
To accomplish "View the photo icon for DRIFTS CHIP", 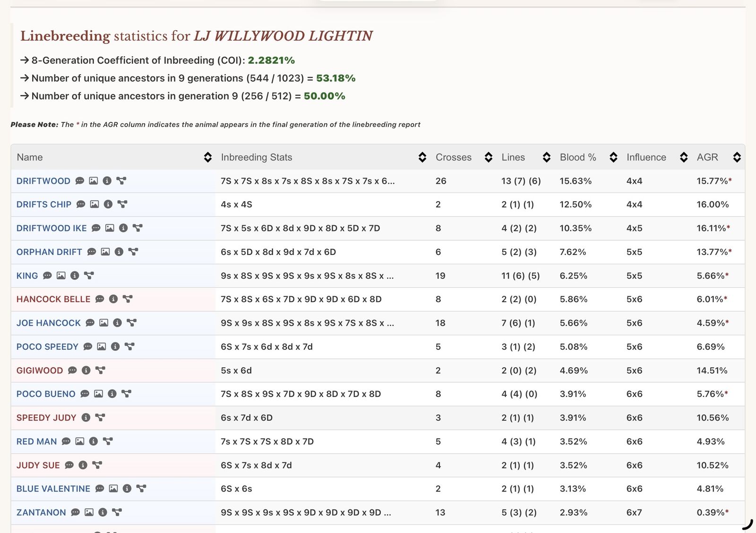I will (x=94, y=204).
